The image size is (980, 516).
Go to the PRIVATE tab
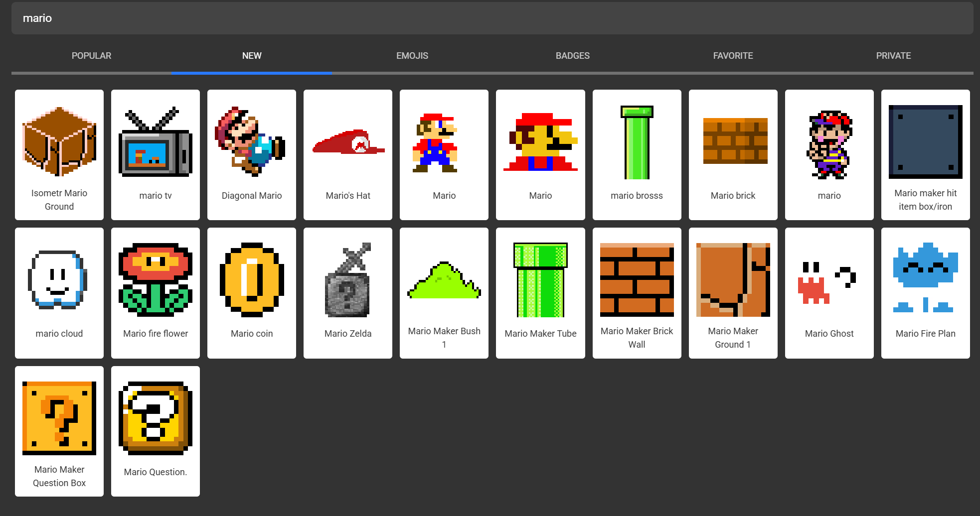(893, 56)
